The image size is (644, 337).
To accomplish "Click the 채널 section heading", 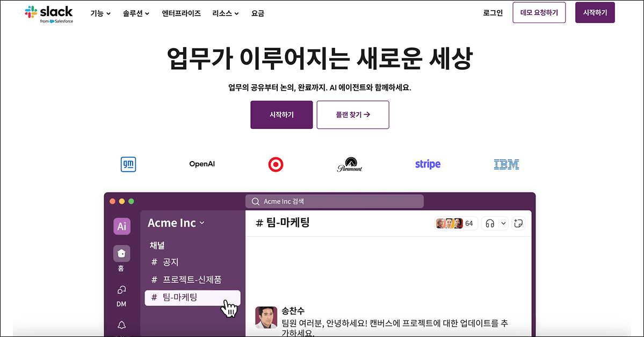I will 157,245.
